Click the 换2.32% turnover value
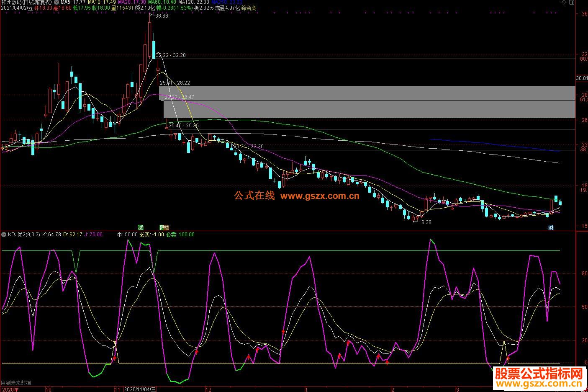 coord(203,8)
